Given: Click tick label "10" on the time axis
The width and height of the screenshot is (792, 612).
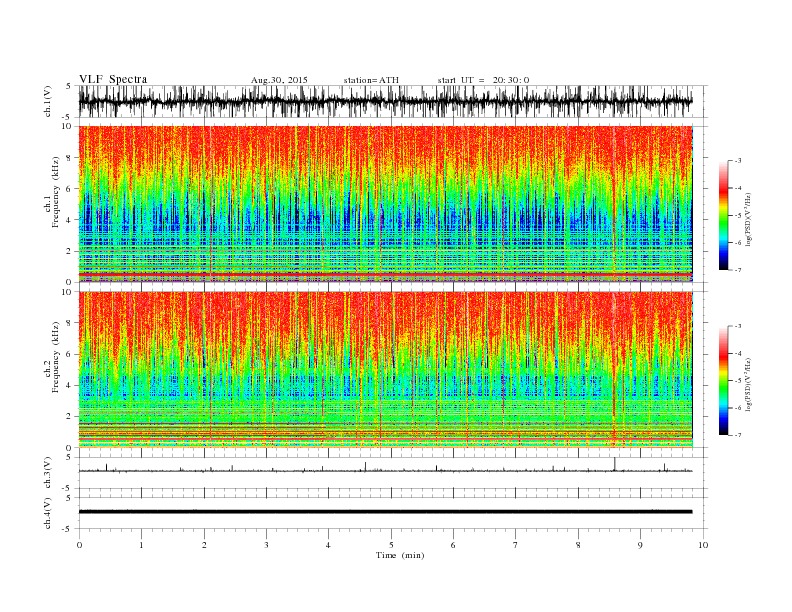Looking at the screenshot, I should (x=703, y=545).
